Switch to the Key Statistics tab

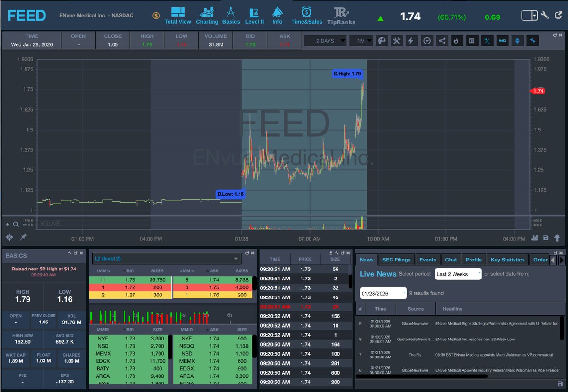[508, 260]
